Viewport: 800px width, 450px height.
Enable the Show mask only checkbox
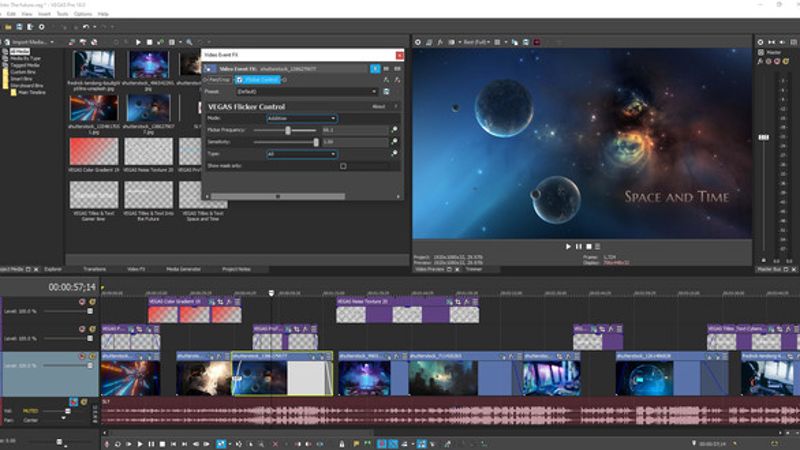pyautogui.click(x=343, y=166)
